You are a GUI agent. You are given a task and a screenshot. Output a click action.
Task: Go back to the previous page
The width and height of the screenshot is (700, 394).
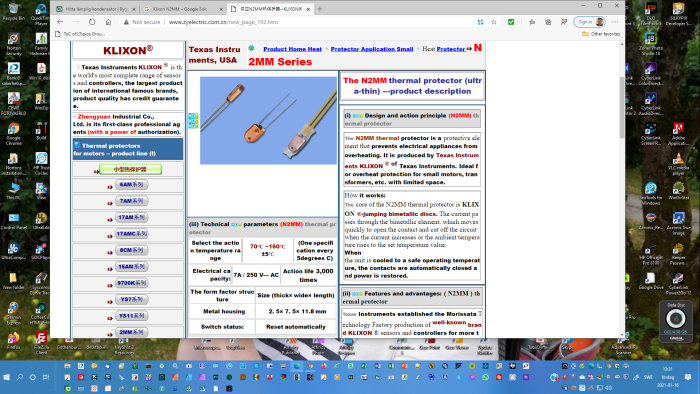click(x=60, y=22)
